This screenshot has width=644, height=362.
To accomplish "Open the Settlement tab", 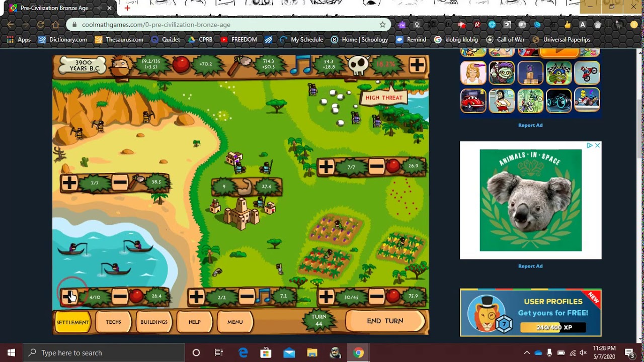I will point(72,322).
